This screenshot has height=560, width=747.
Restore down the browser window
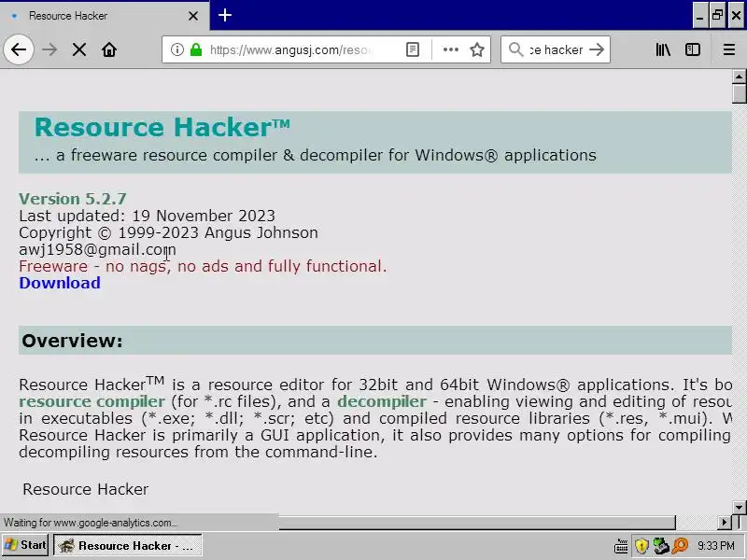point(717,16)
